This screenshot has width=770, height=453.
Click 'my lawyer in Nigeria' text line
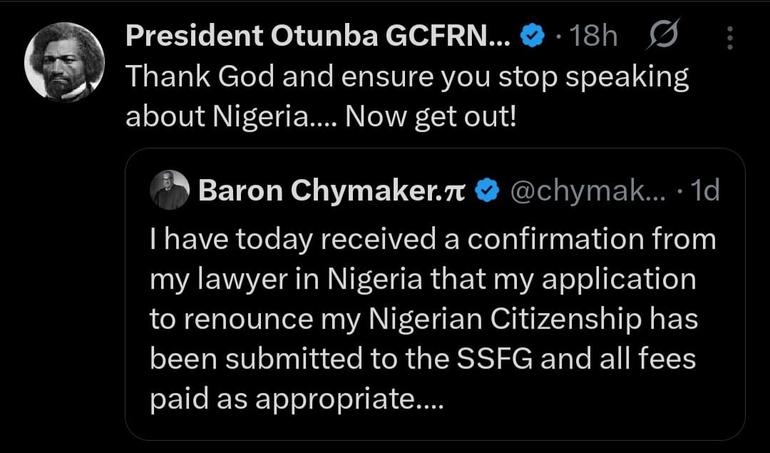286,280
